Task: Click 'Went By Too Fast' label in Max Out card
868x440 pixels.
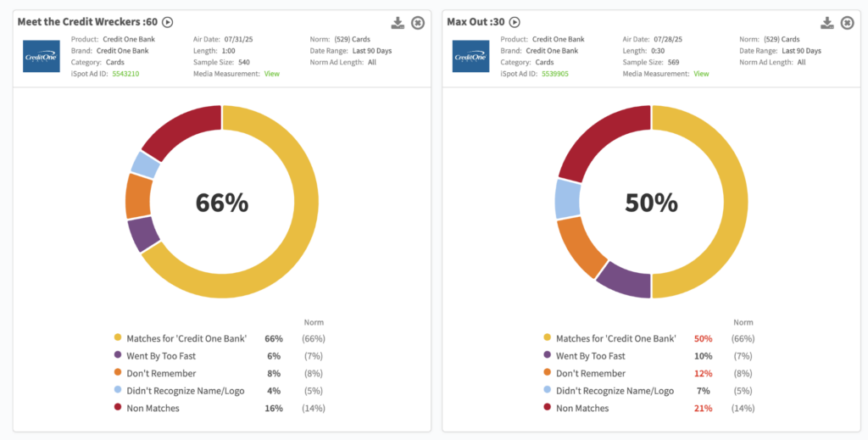Action: (x=591, y=355)
